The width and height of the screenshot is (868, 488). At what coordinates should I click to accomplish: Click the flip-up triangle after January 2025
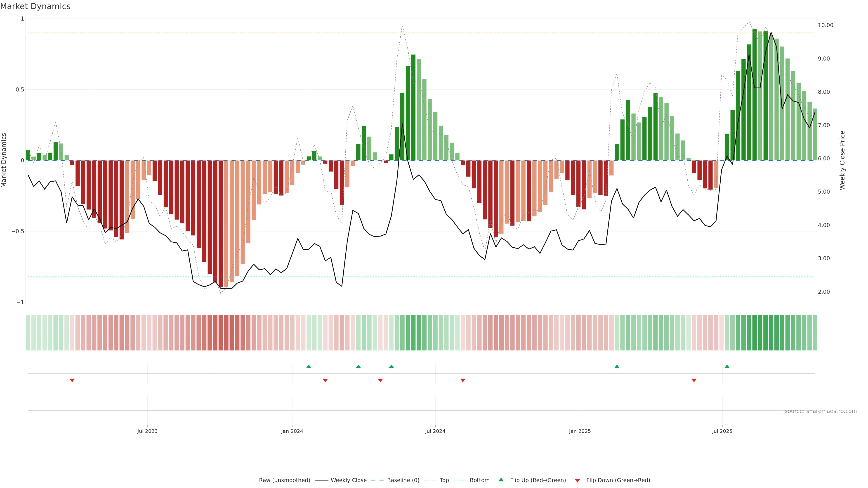[x=617, y=366]
